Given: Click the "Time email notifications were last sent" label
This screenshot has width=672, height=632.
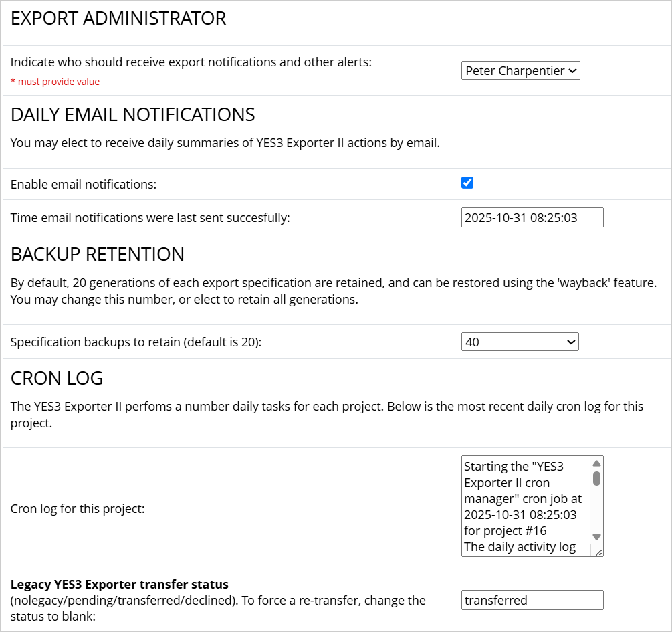Looking at the screenshot, I should pyautogui.click(x=150, y=217).
